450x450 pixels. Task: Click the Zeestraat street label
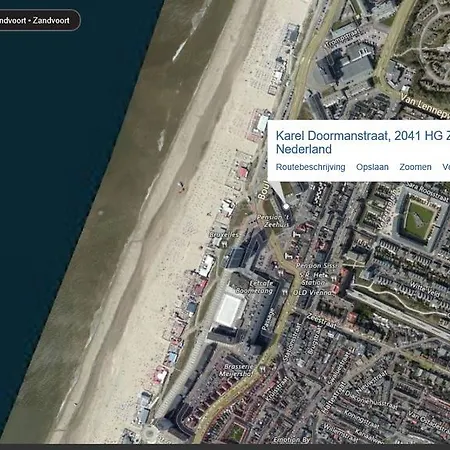coord(322,321)
